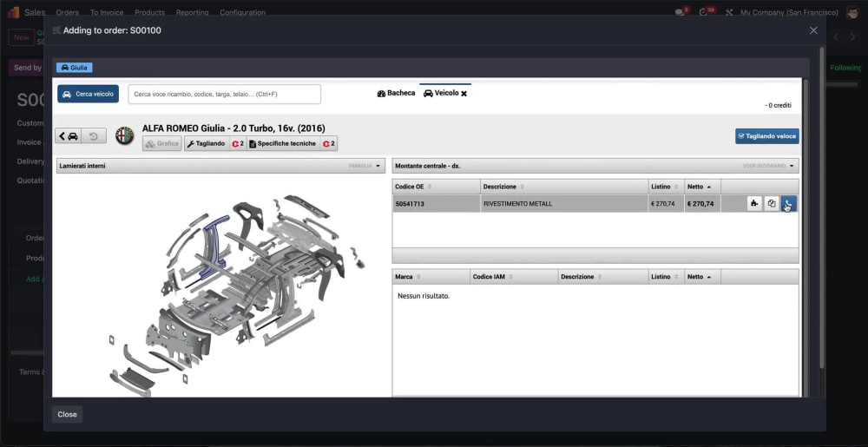Screen dimensions: 868x447
Task: Close the Veicolo tab with its x
Action: (x=464, y=94)
